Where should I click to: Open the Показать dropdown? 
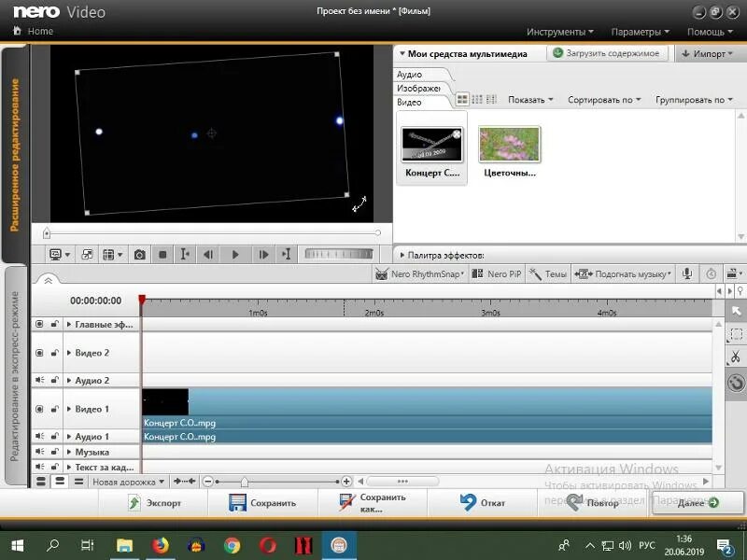530,100
